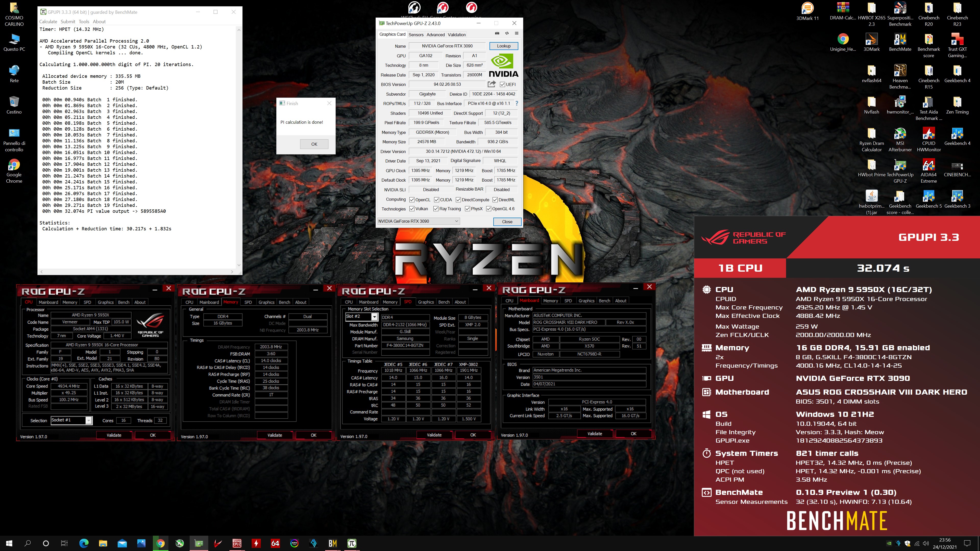The width and height of the screenshot is (980, 551).
Task: Open the BenchMate desktop icon
Action: coord(900,42)
